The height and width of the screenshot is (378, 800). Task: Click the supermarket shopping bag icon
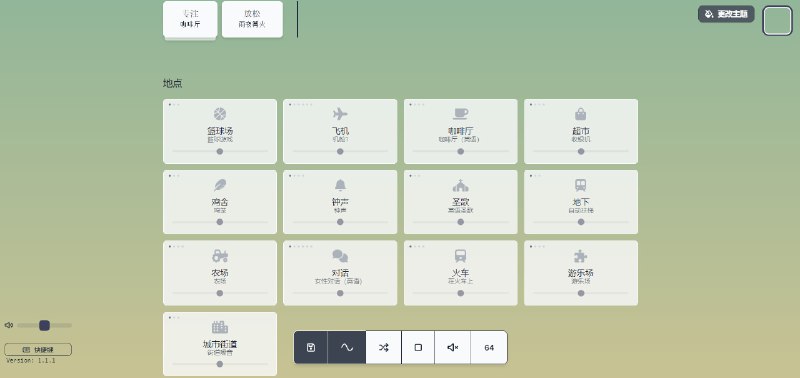(581, 114)
